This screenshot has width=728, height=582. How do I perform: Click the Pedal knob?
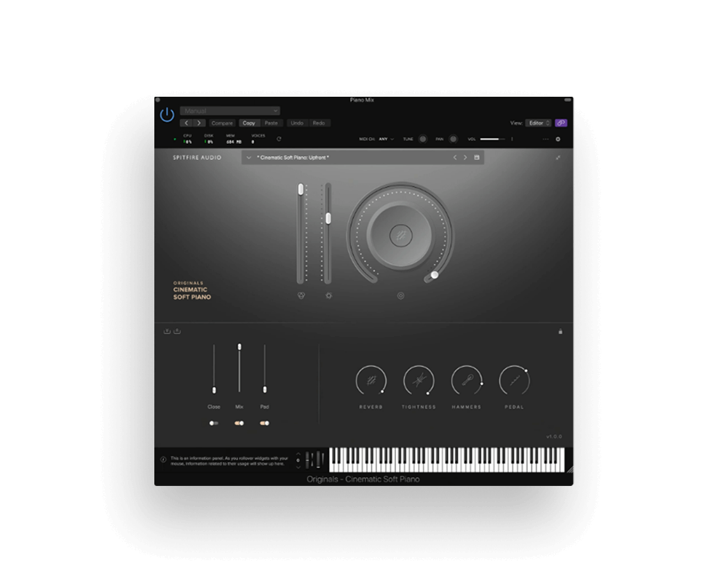tap(514, 380)
